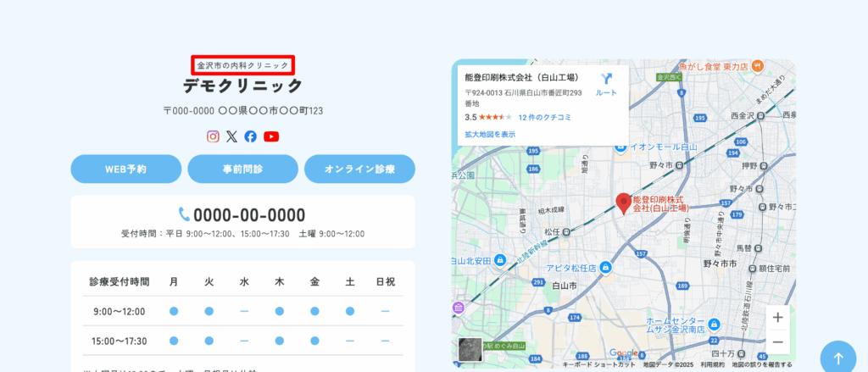Click the scroll-to-top arrow button
Screen dimensions: 868x372
[x=837, y=358]
